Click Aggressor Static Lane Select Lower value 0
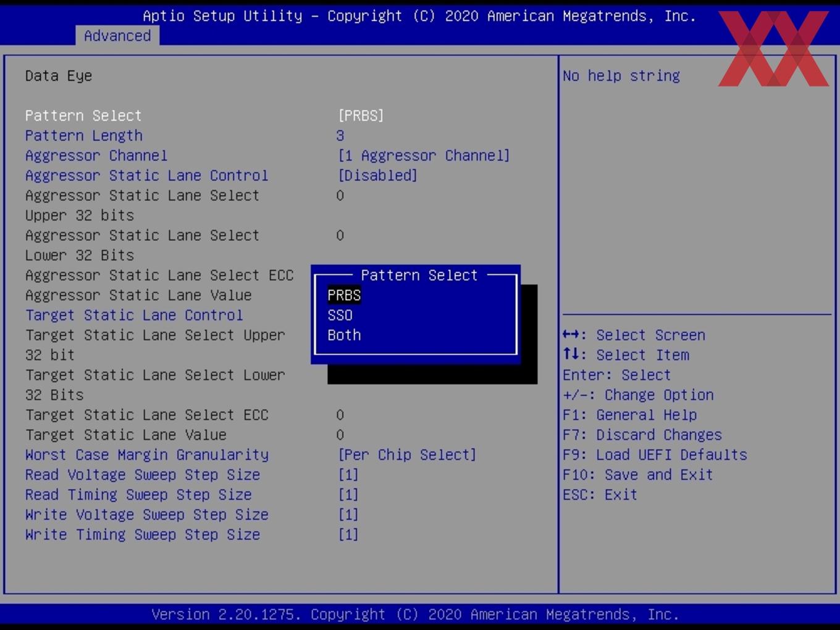This screenshot has width=840, height=630. pyautogui.click(x=340, y=235)
